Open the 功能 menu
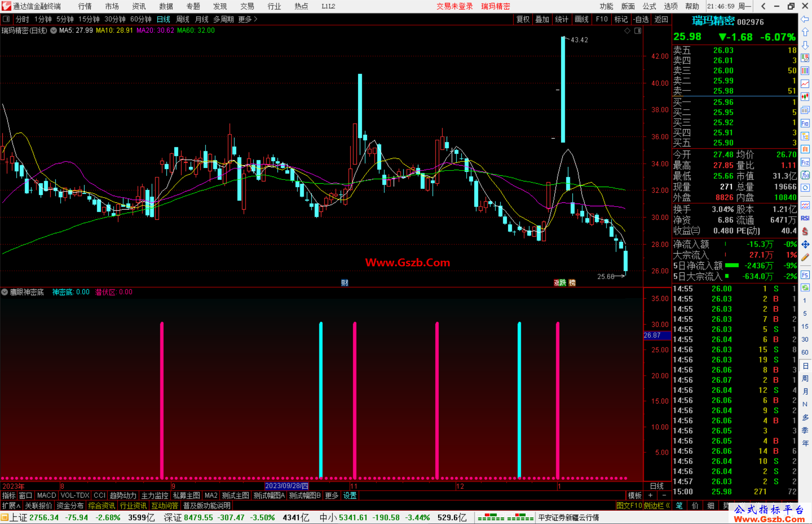 coord(606,6)
